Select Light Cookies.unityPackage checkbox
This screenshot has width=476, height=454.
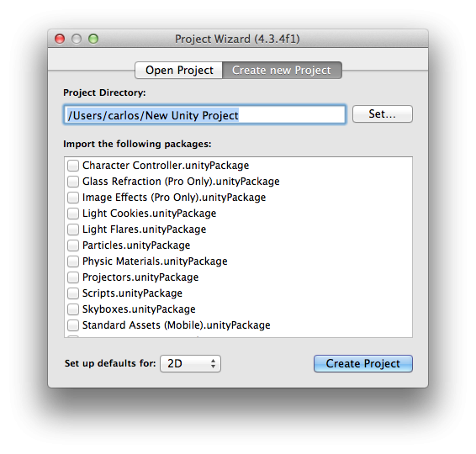pos(73,214)
